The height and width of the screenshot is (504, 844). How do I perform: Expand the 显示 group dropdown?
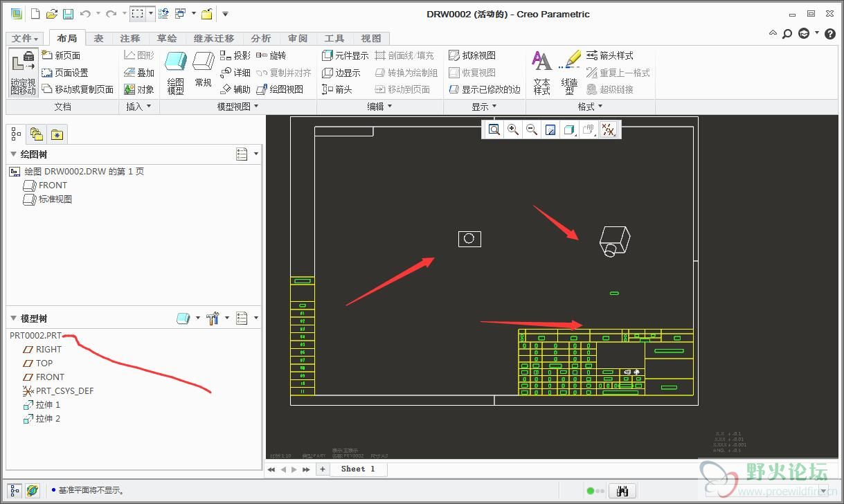(484, 107)
